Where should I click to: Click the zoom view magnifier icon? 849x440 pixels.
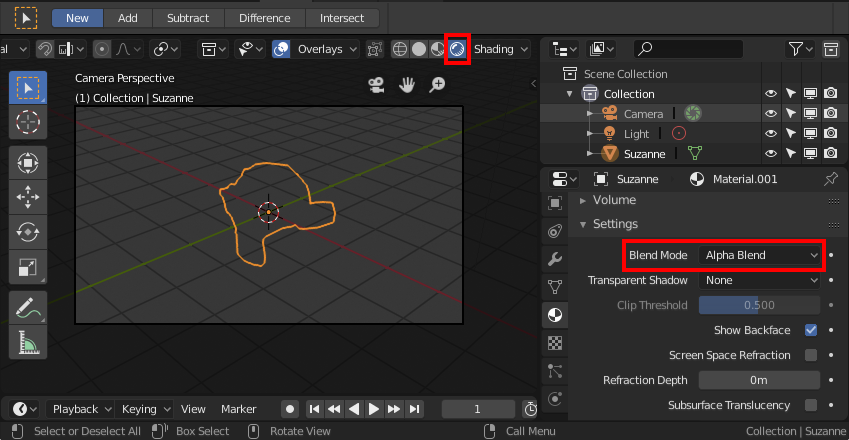pyautogui.click(x=437, y=84)
